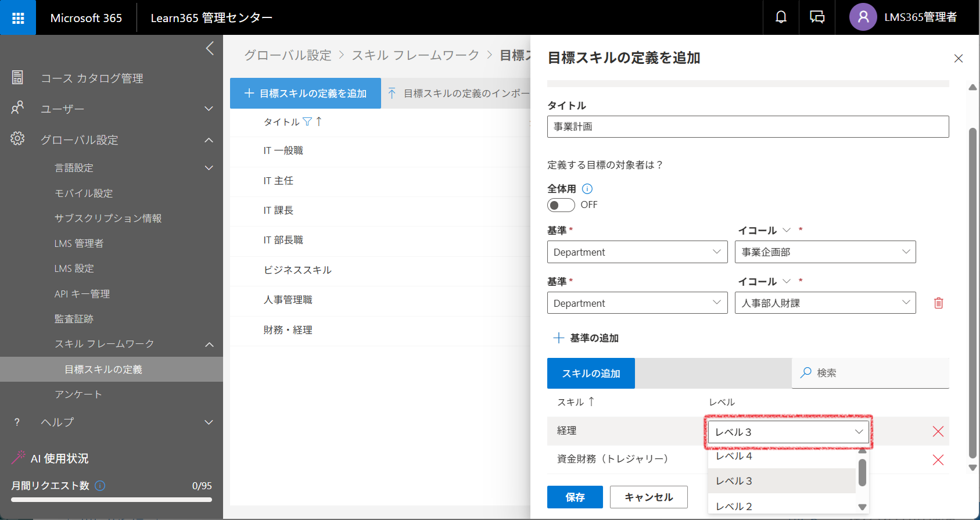
Task: Choose レベル 2 from the level list
Action: [782, 505]
